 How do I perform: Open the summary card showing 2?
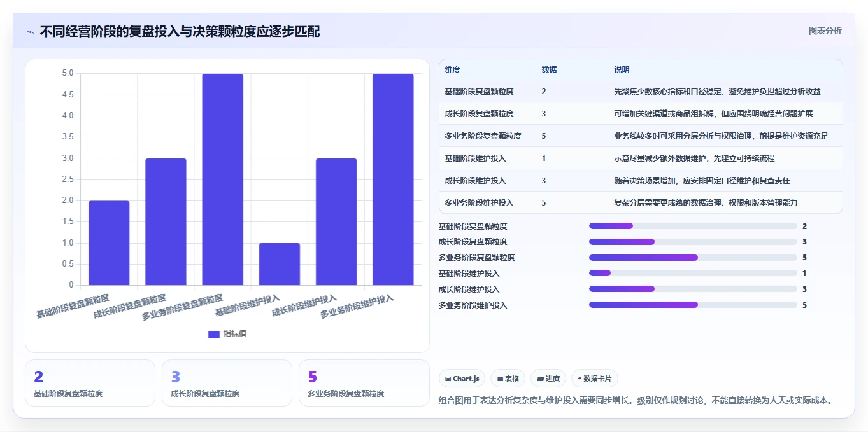90,383
